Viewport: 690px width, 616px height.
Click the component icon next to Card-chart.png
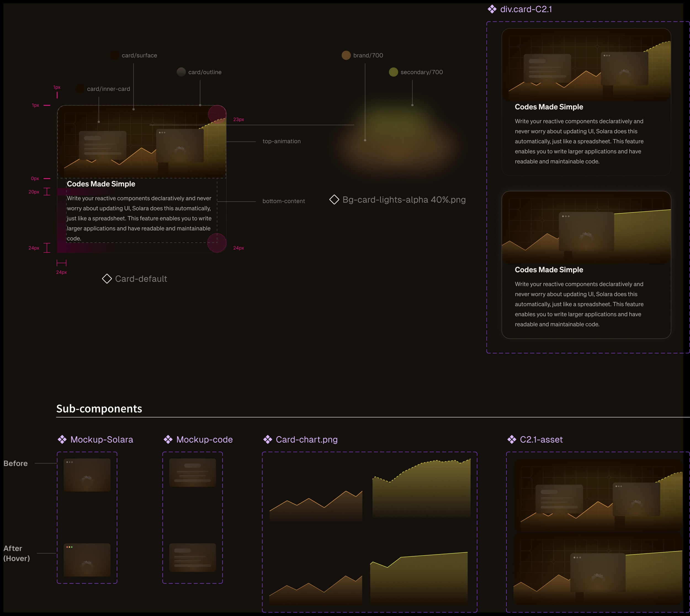[268, 439]
